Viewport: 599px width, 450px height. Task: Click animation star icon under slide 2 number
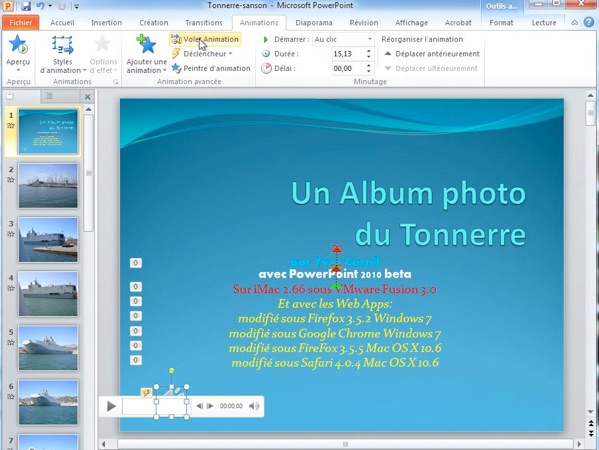11,180
